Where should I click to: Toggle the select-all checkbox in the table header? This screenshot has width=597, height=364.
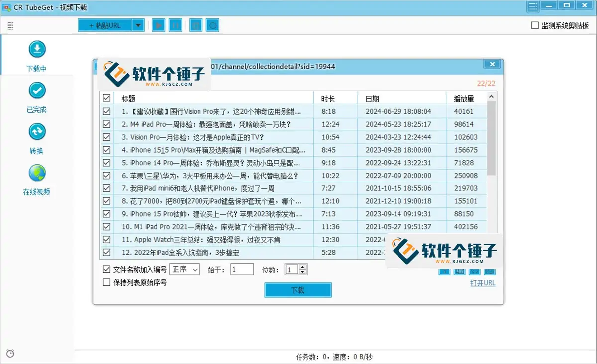pos(106,98)
